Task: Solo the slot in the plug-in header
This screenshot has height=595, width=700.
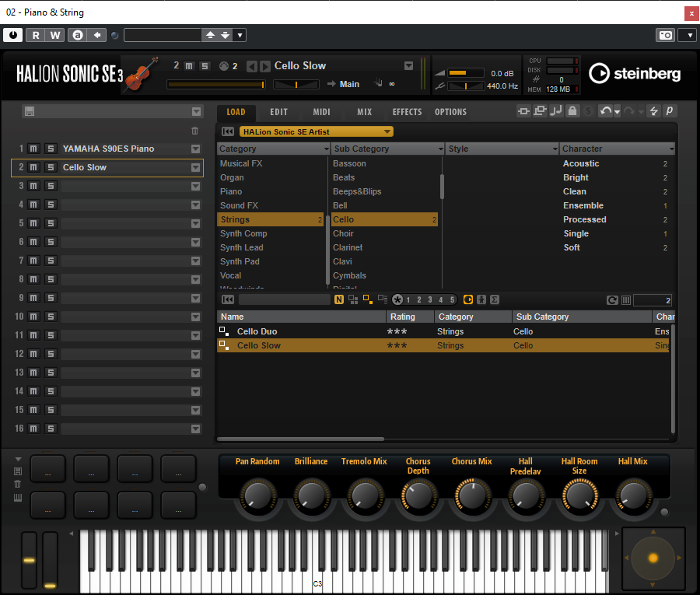Action: pyautogui.click(x=205, y=66)
